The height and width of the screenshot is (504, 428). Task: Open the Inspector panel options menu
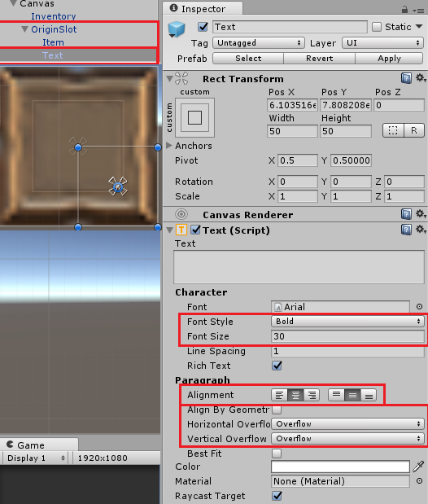click(420, 11)
